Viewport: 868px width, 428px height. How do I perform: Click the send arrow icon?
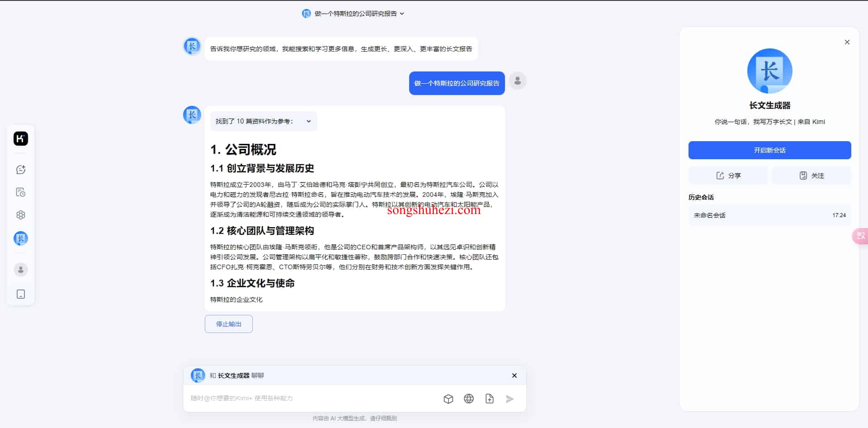coord(510,399)
